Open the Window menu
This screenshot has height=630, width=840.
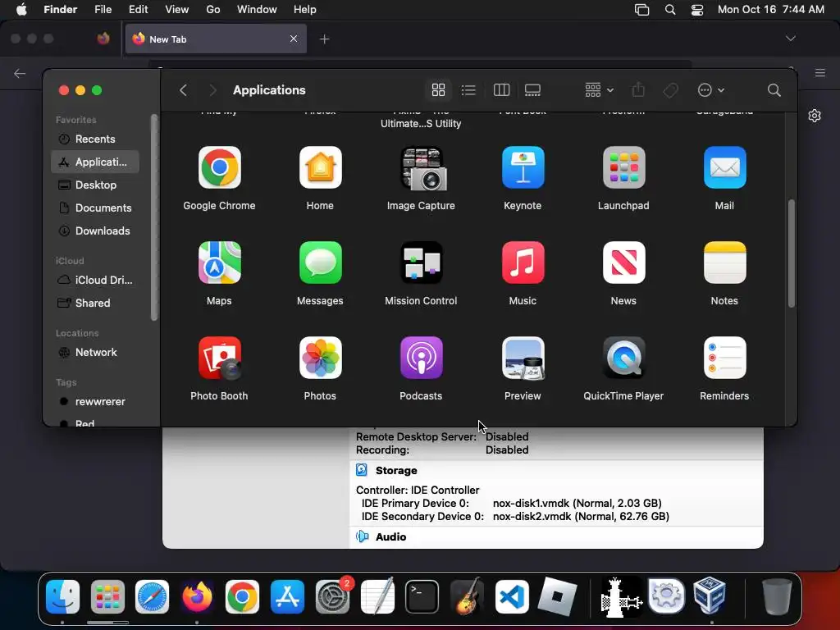pos(257,10)
